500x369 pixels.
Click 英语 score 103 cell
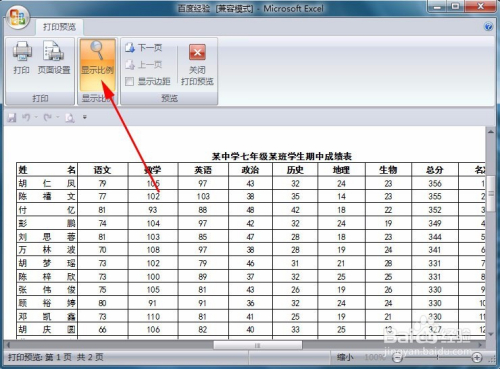(203, 196)
